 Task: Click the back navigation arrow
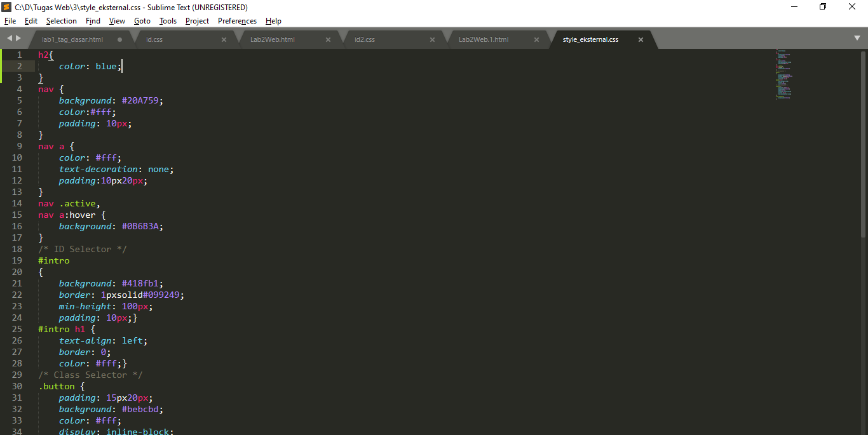click(x=9, y=39)
